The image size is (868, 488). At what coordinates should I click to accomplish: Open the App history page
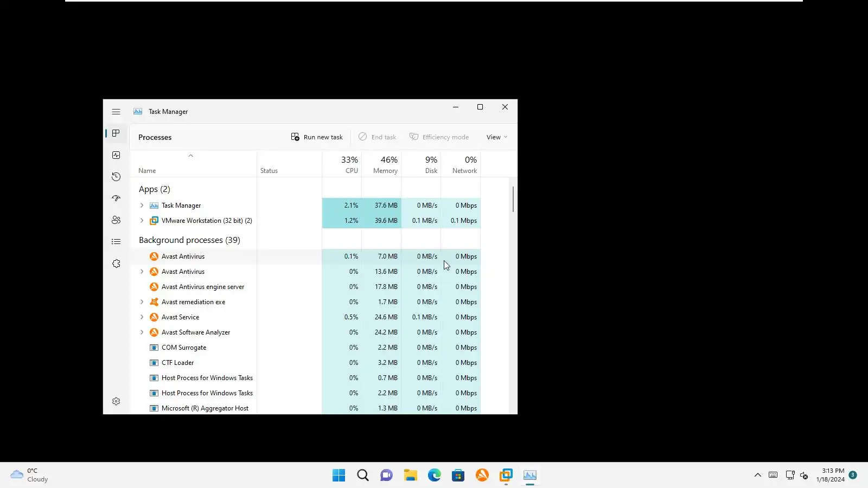coord(116,177)
